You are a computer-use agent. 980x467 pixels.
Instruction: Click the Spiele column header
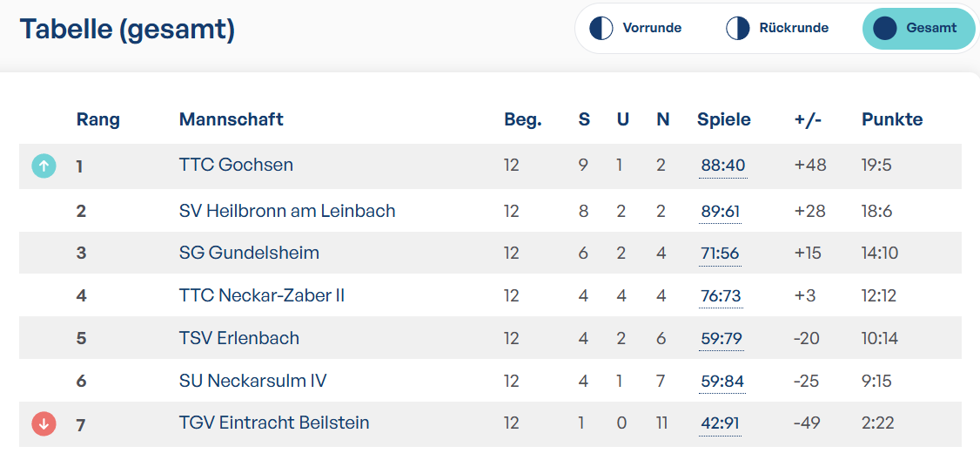pyautogui.click(x=724, y=119)
